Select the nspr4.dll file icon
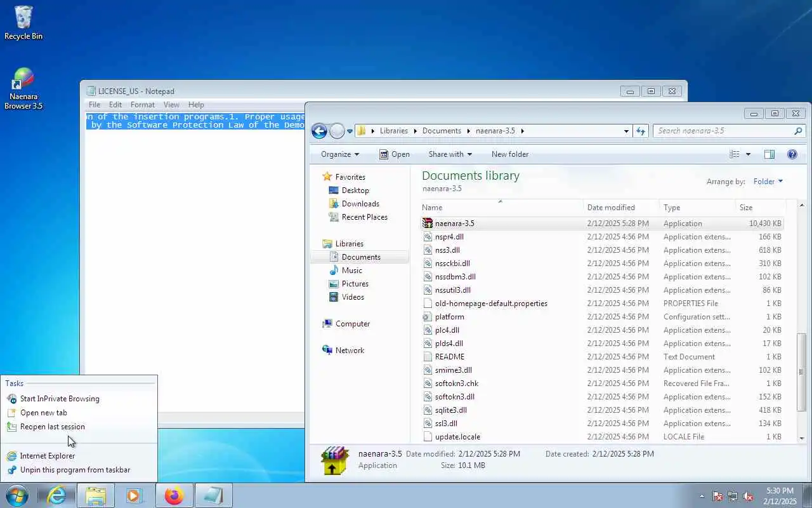This screenshot has width=812, height=508. [x=428, y=237]
